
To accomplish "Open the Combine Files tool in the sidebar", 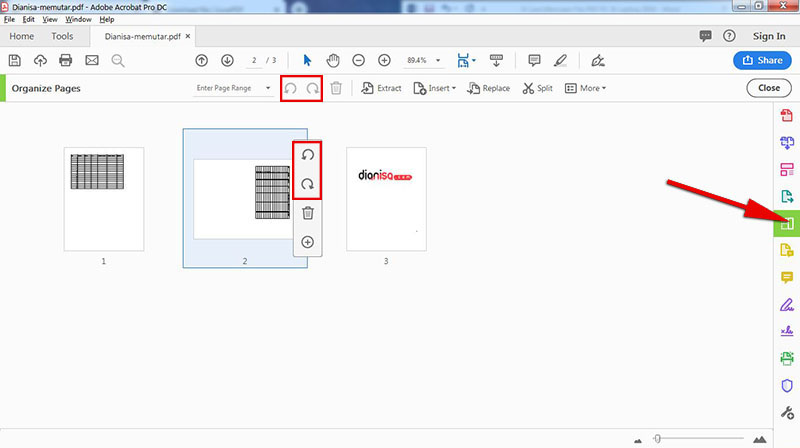I will [786, 143].
